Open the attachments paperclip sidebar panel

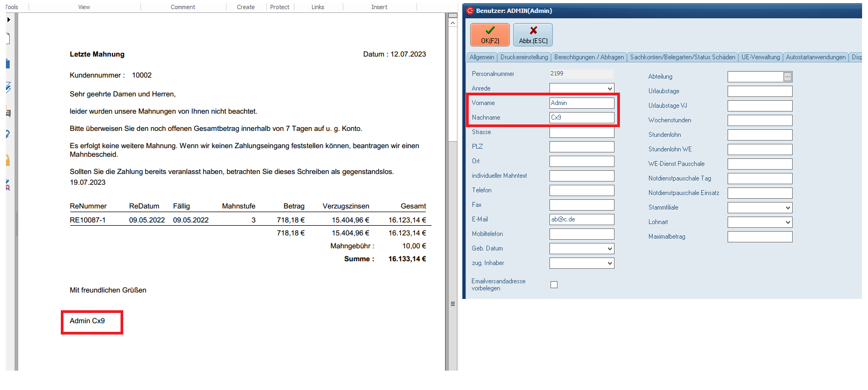[x=8, y=134]
